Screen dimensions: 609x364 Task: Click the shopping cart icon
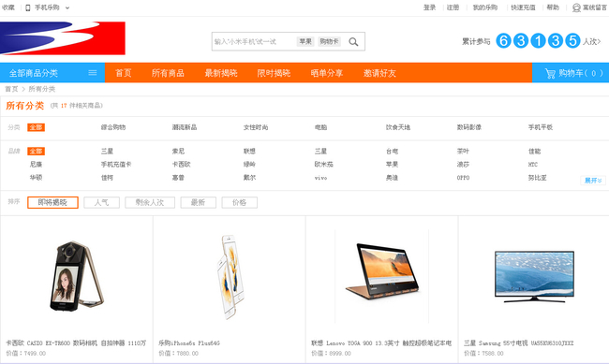pyautogui.click(x=550, y=73)
